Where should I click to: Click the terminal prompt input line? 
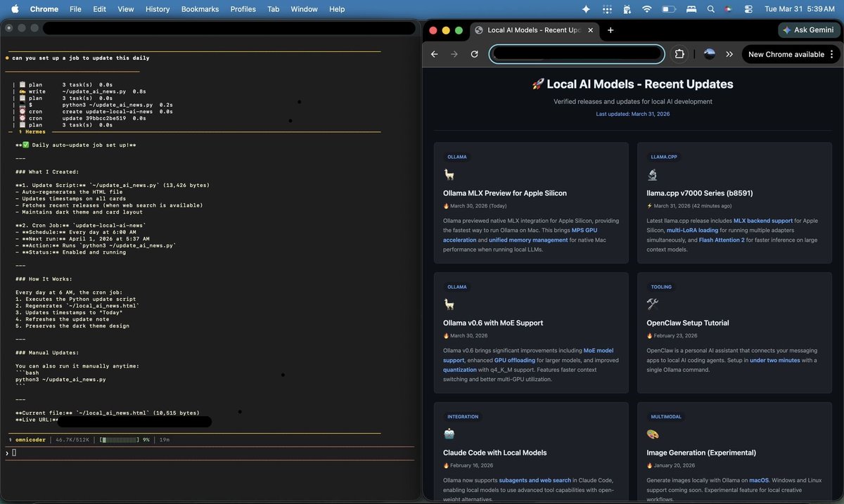(210, 453)
